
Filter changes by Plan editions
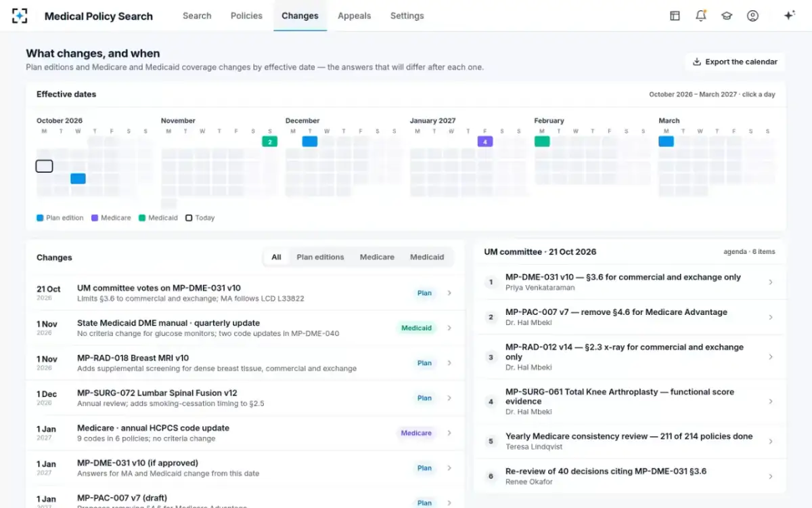pyautogui.click(x=320, y=257)
